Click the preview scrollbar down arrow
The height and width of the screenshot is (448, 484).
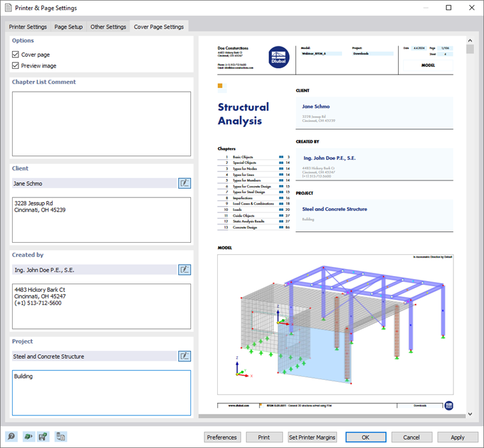470,414
